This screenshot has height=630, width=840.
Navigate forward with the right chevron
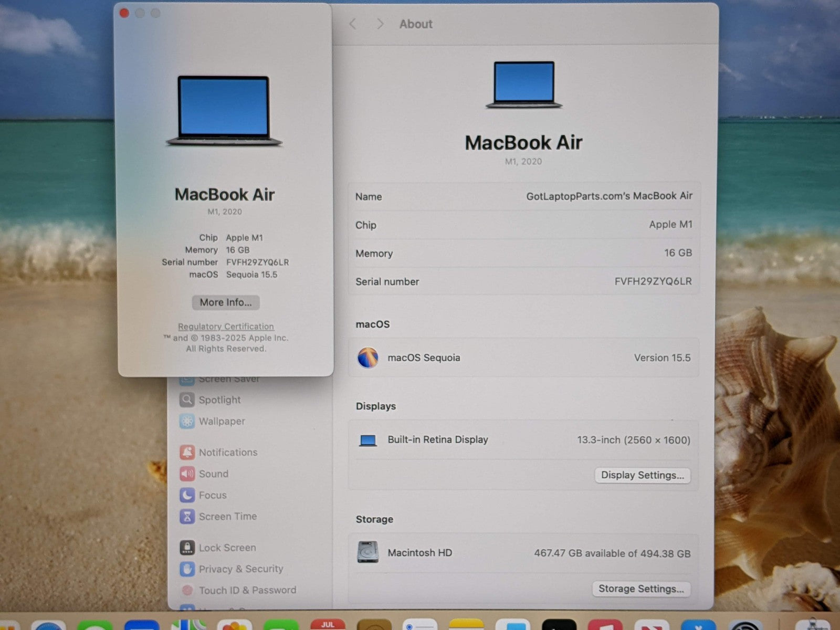point(380,24)
